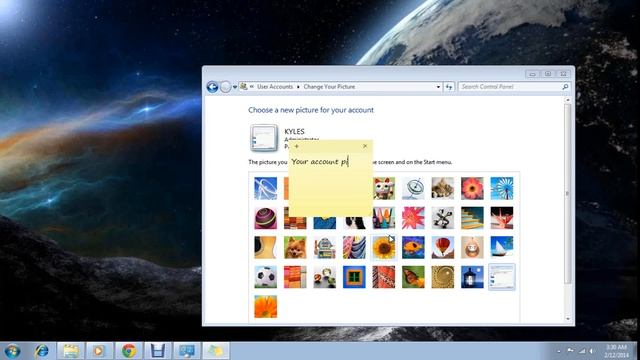640x360 pixels.
Task: Click the current KYLES account picture
Action: coord(264,138)
